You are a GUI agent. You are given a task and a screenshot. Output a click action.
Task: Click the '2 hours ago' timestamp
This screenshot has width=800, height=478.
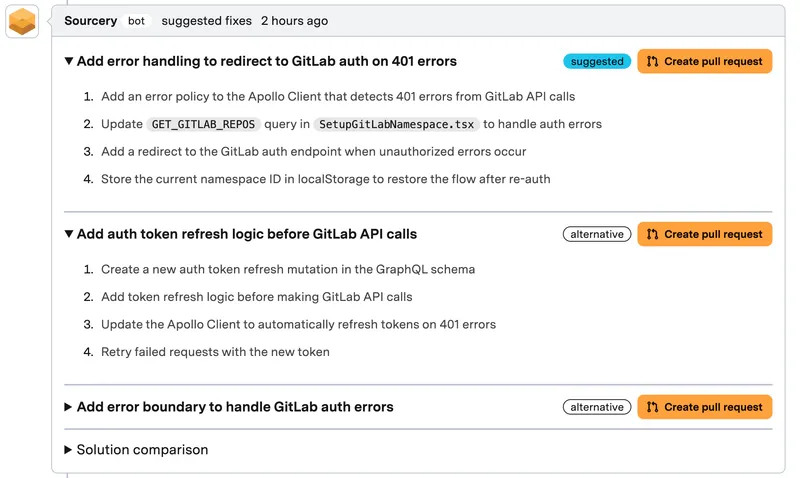point(294,21)
